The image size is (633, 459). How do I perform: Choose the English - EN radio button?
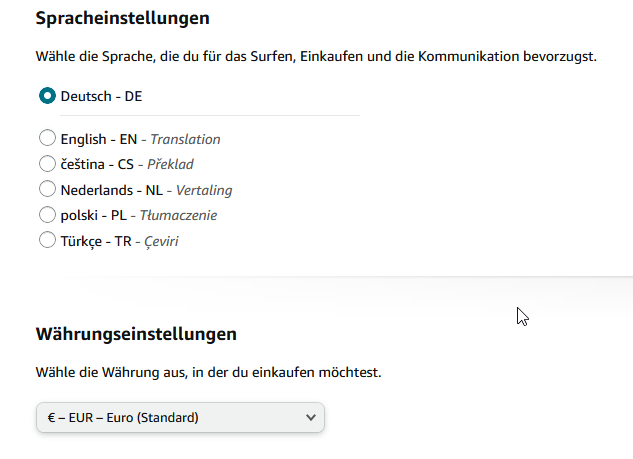coord(47,139)
